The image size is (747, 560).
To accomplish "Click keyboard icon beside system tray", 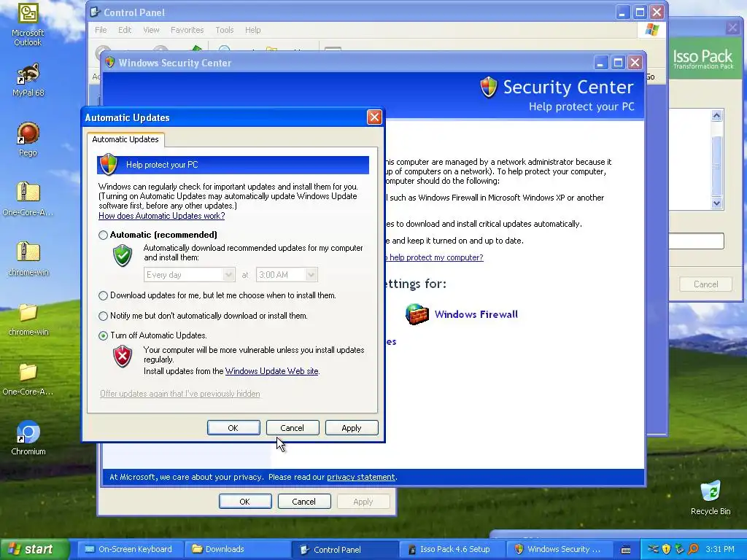I will 626,550.
